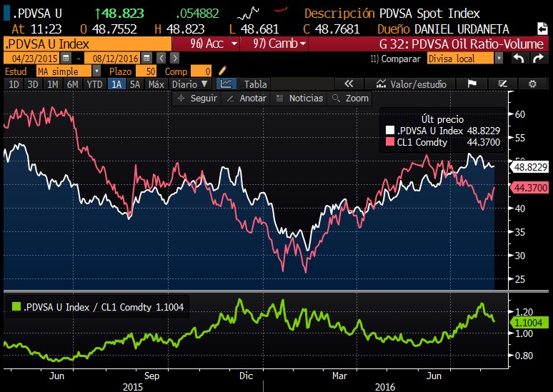Open chart settings gear icon
The image size is (553, 392).
pyautogui.click(x=532, y=84)
